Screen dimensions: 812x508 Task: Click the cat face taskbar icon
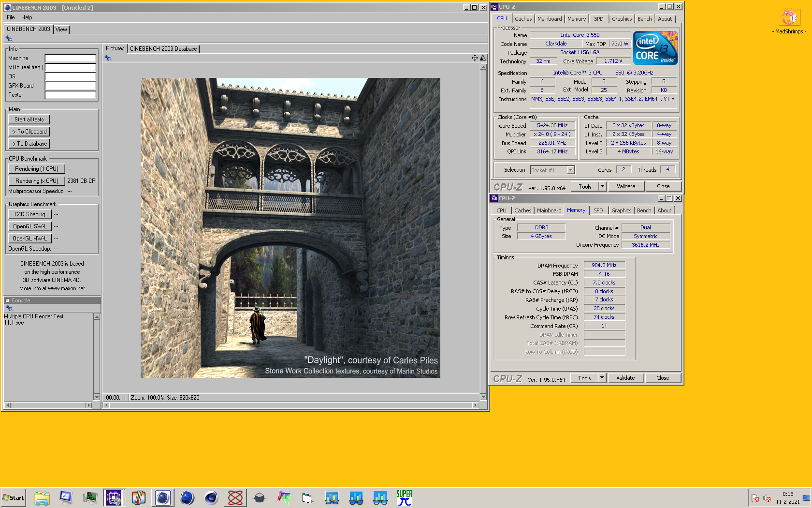point(260,497)
